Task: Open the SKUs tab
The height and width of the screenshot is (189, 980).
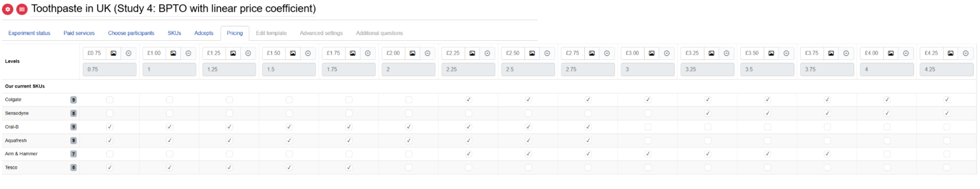Action: [175, 33]
